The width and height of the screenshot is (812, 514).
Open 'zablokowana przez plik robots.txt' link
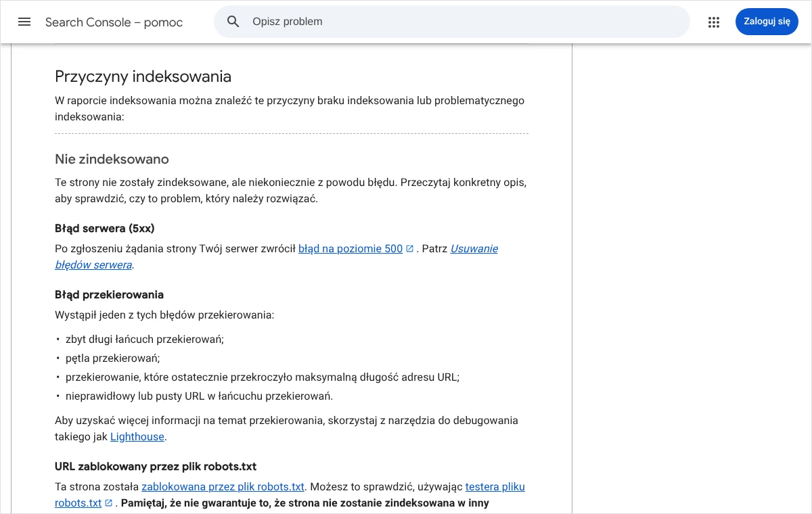tap(223, 487)
